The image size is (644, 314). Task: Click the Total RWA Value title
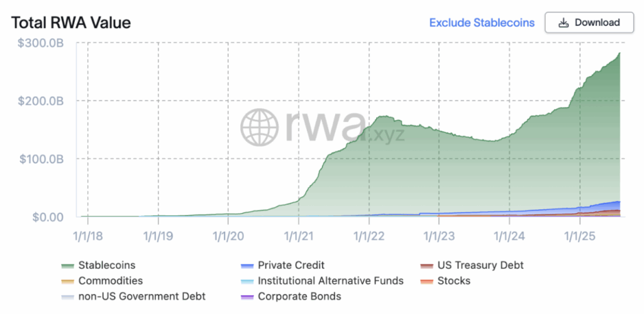(71, 23)
